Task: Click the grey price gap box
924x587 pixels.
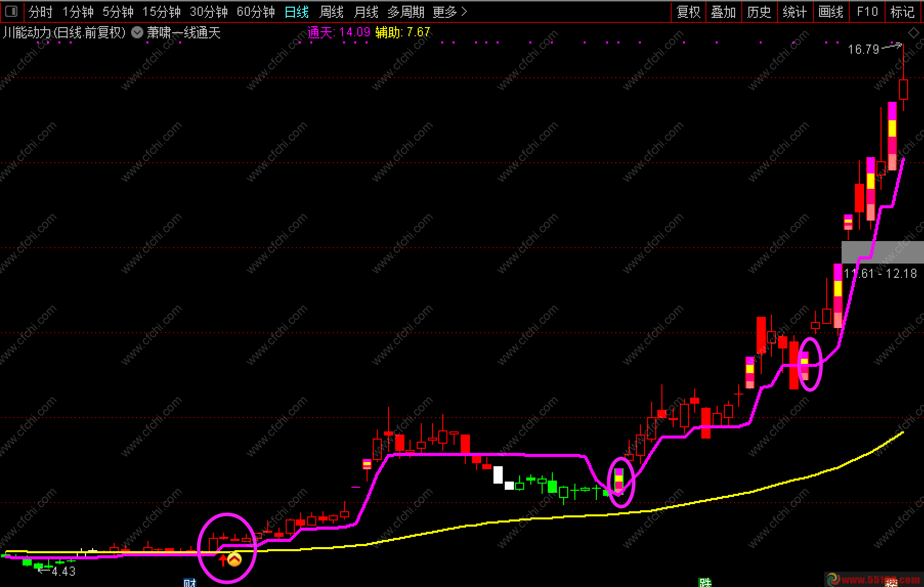Action: tap(883, 252)
